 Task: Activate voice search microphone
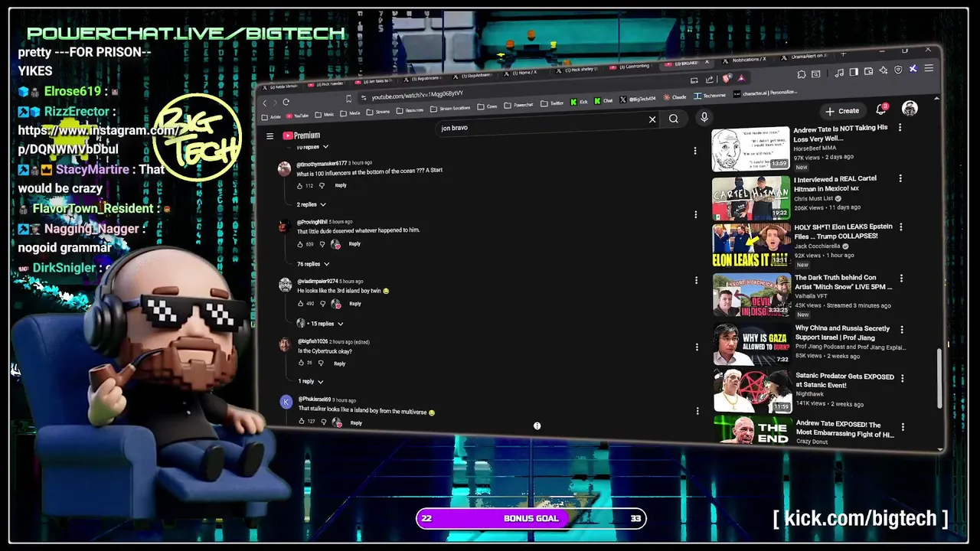tap(704, 117)
